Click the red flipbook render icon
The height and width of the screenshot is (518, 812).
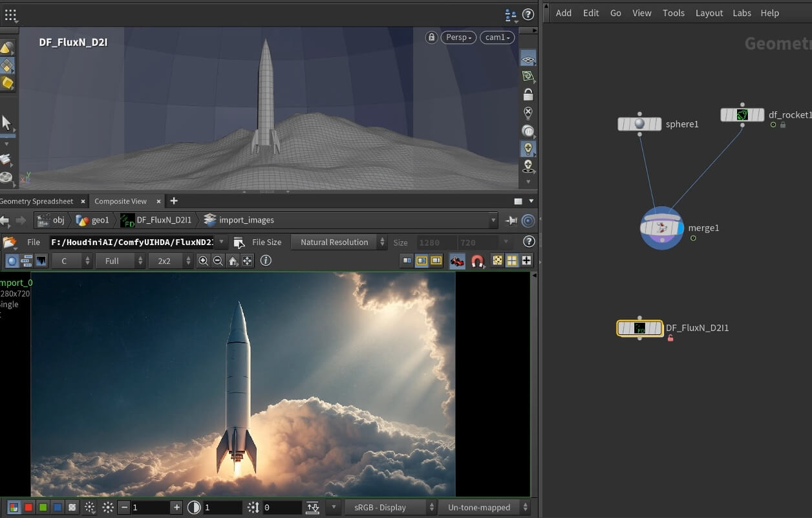tap(457, 261)
